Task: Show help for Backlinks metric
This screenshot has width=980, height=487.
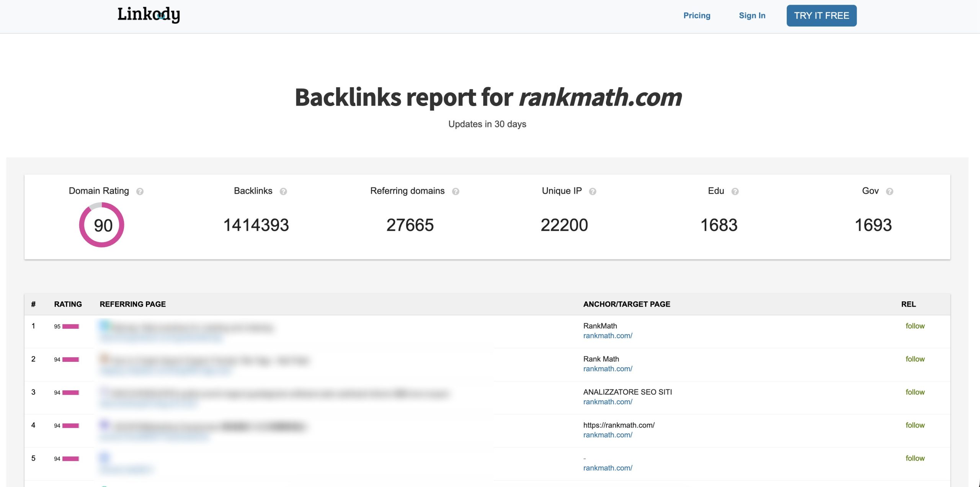Action: (x=283, y=191)
